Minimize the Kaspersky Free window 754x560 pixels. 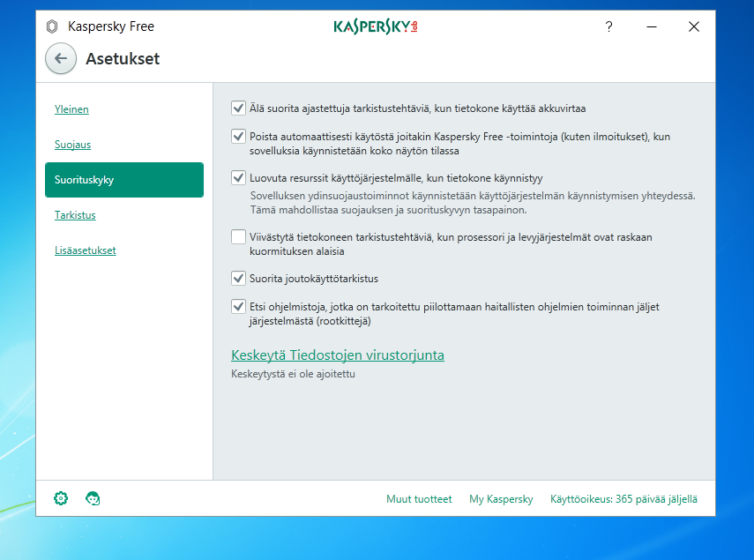(x=652, y=26)
